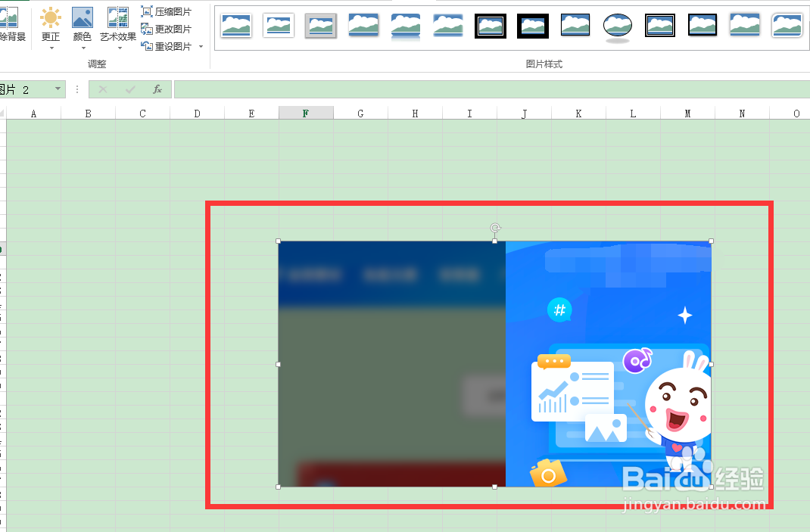810x532 pixels.
Task: Click the picture's bottom-middle resize handle
Action: click(x=495, y=487)
